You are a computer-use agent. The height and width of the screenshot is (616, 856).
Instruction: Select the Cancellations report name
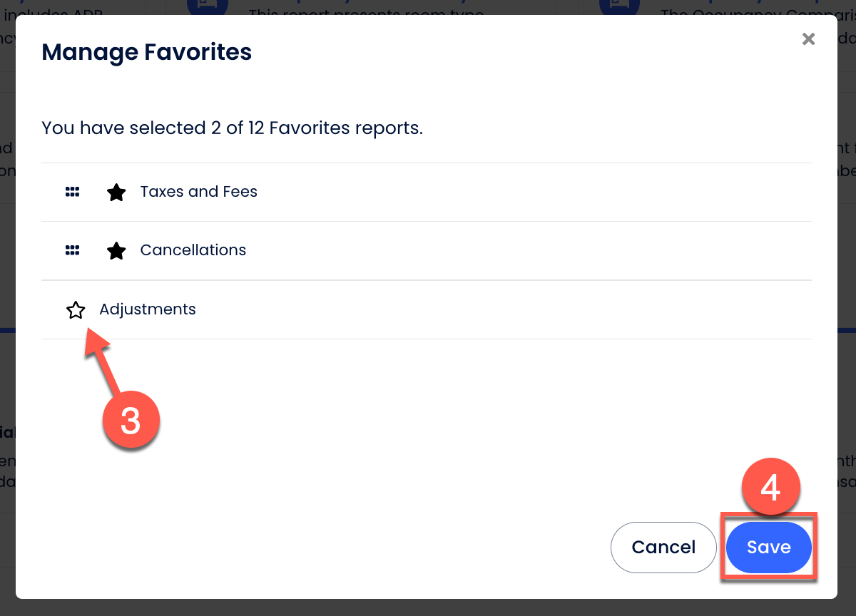pos(193,250)
